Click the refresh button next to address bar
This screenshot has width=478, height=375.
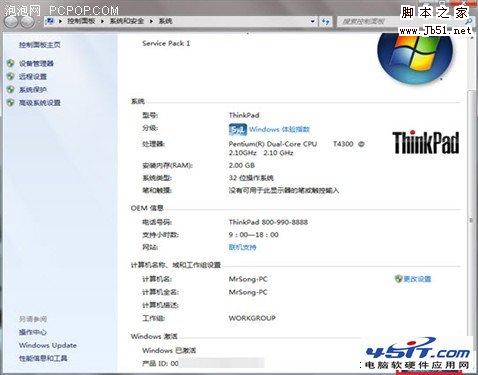(325, 21)
